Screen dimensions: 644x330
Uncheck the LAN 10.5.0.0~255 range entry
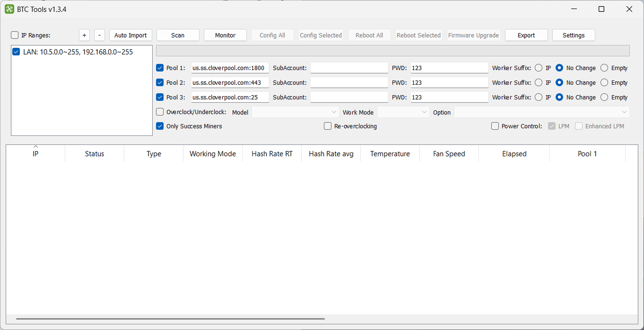coord(17,52)
